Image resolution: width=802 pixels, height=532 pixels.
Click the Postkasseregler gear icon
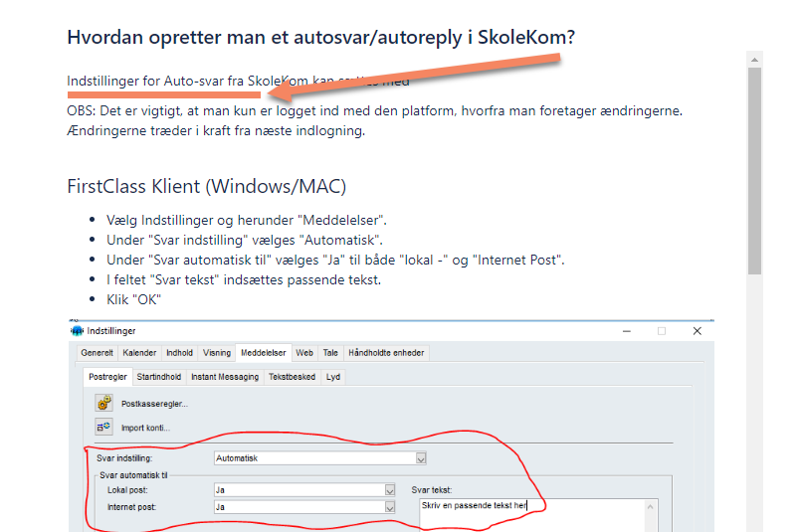103,403
